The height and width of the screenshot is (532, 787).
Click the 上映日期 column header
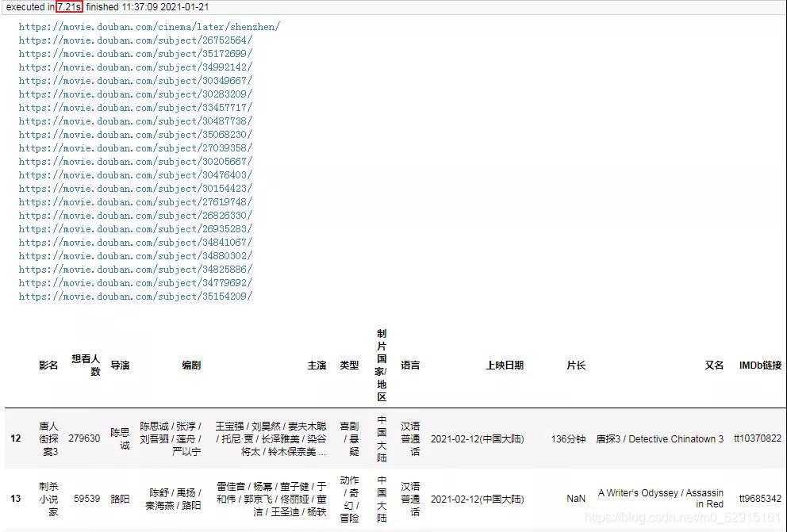(x=505, y=366)
